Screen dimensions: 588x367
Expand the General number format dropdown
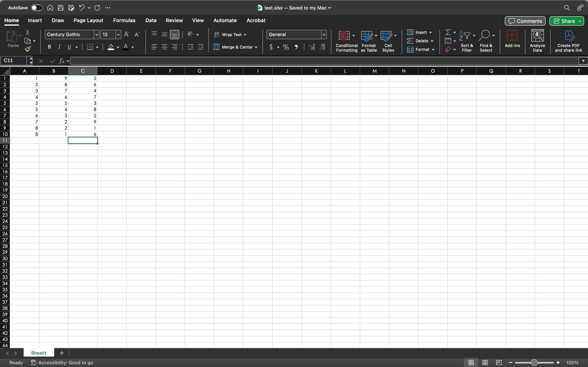coord(324,35)
